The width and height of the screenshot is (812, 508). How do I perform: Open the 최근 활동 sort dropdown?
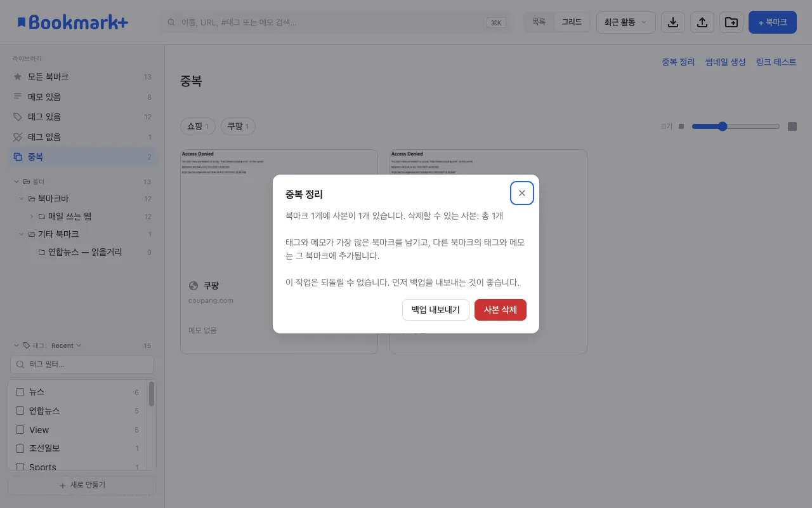pyautogui.click(x=626, y=22)
